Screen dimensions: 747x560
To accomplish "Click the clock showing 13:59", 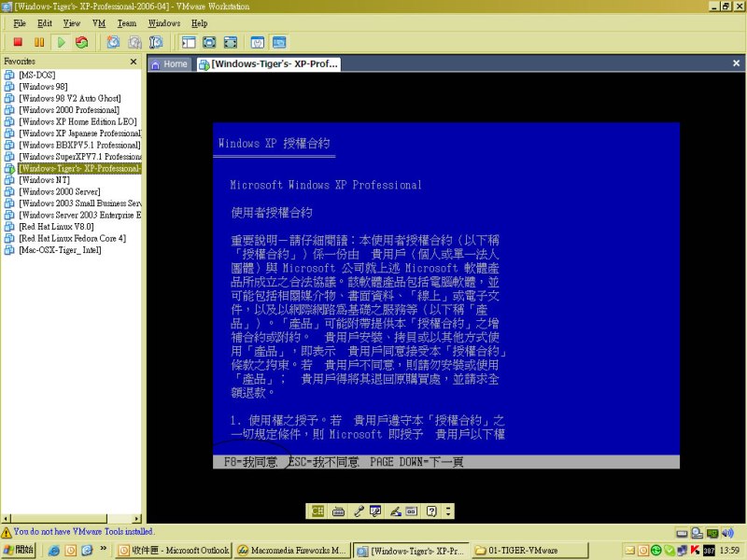I will [x=729, y=551].
